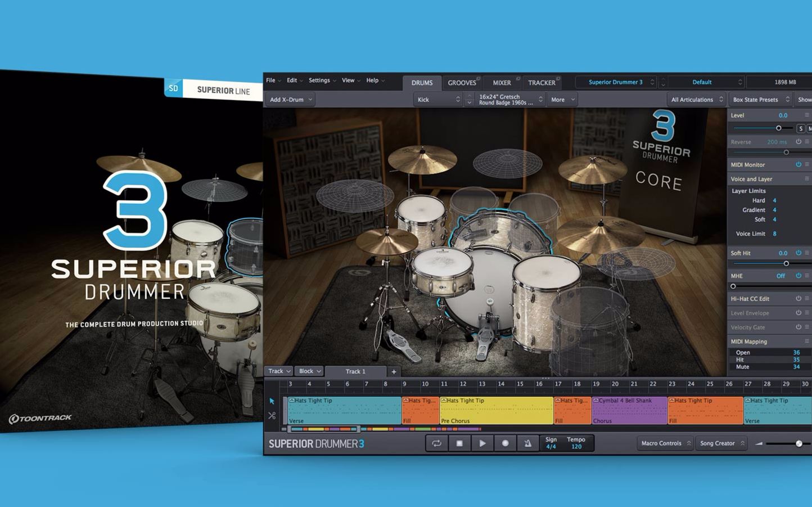
Task: Open the Edit menu
Action: pyautogui.click(x=295, y=80)
